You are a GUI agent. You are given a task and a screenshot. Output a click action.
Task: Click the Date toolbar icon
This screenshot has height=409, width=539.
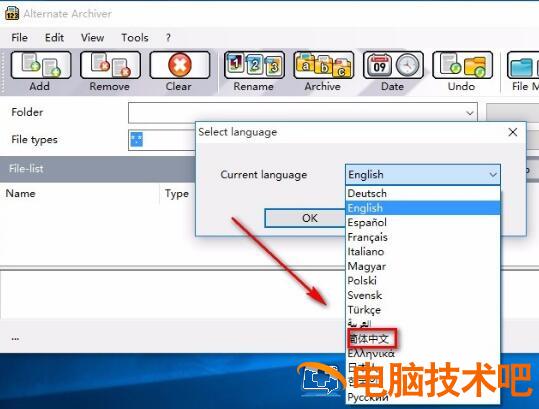pos(393,65)
